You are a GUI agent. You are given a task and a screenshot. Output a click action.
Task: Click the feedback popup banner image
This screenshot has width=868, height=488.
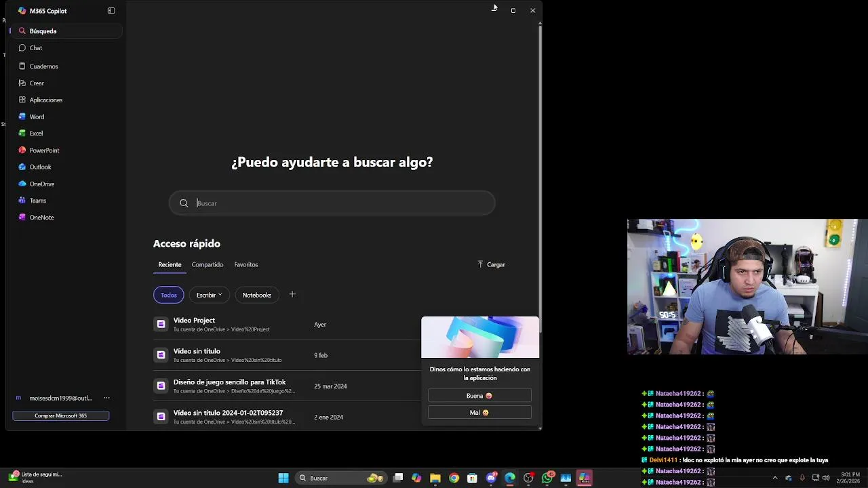click(480, 338)
